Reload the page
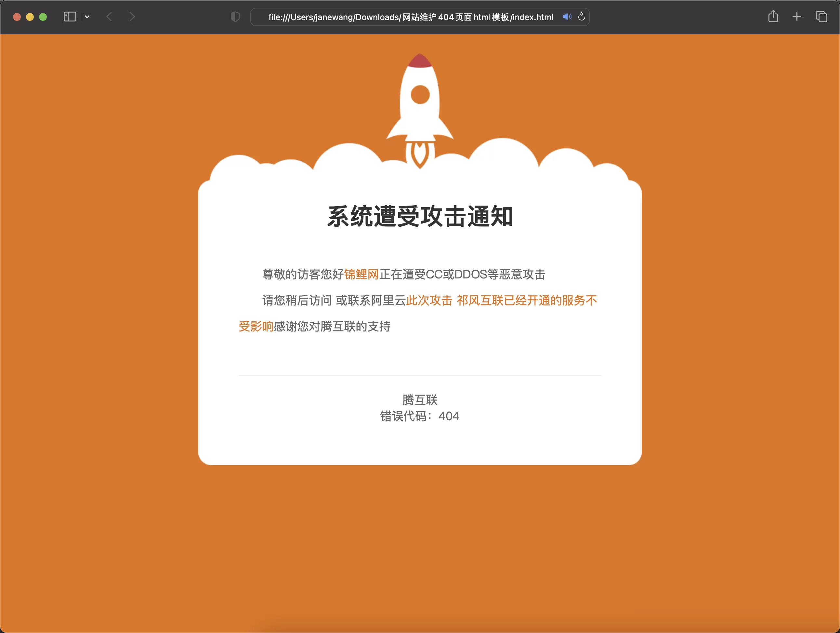840x633 pixels. click(581, 17)
